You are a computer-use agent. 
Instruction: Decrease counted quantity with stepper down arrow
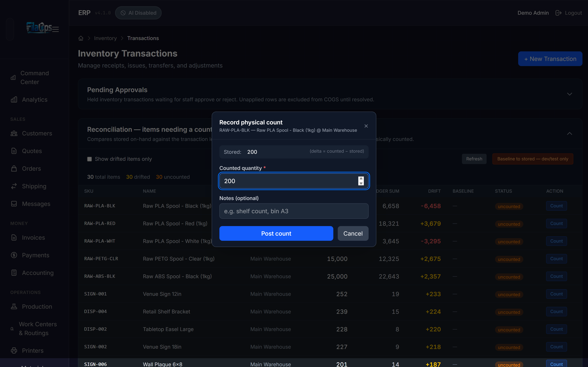361,183
